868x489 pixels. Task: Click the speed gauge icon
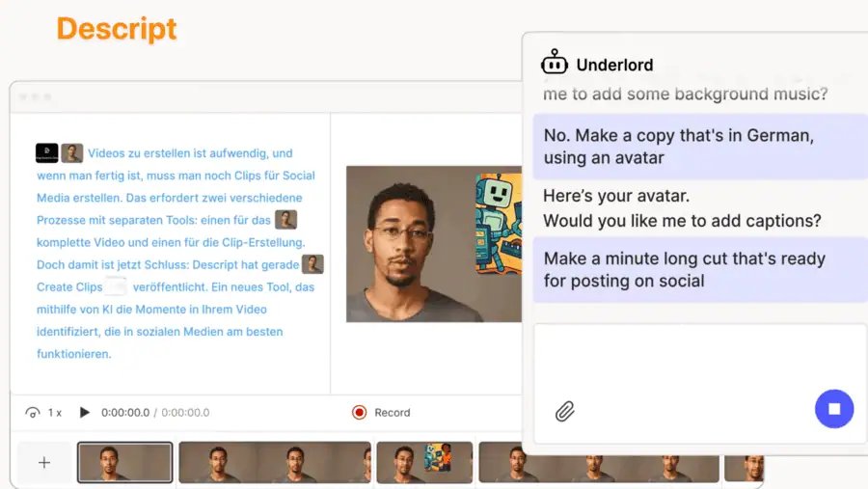pyautogui.click(x=33, y=413)
